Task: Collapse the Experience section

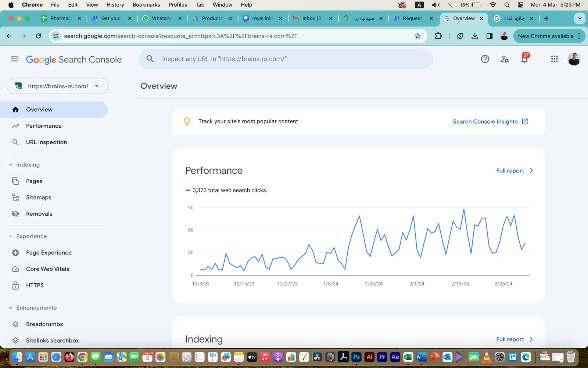Action: [11, 236]
